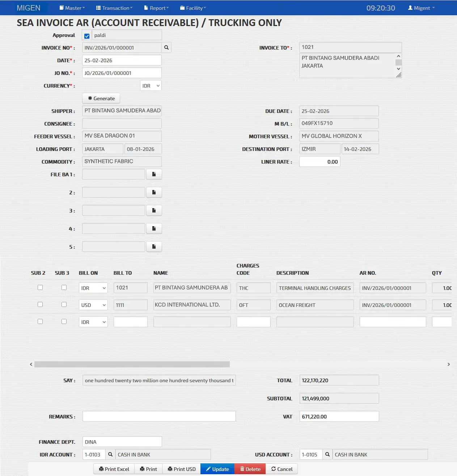
Task: Click the table's left scroll arrow
Action: click(31, 364)
